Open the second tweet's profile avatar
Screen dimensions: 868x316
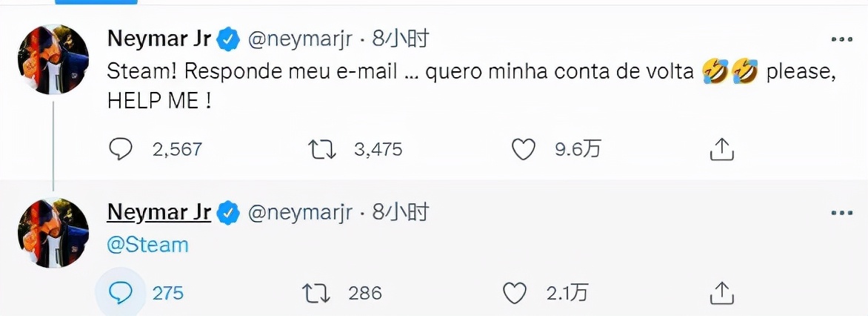53,234
